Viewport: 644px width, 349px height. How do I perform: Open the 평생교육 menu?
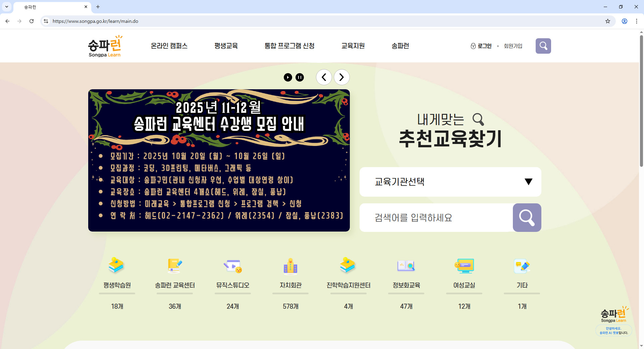tap(226, 46)
